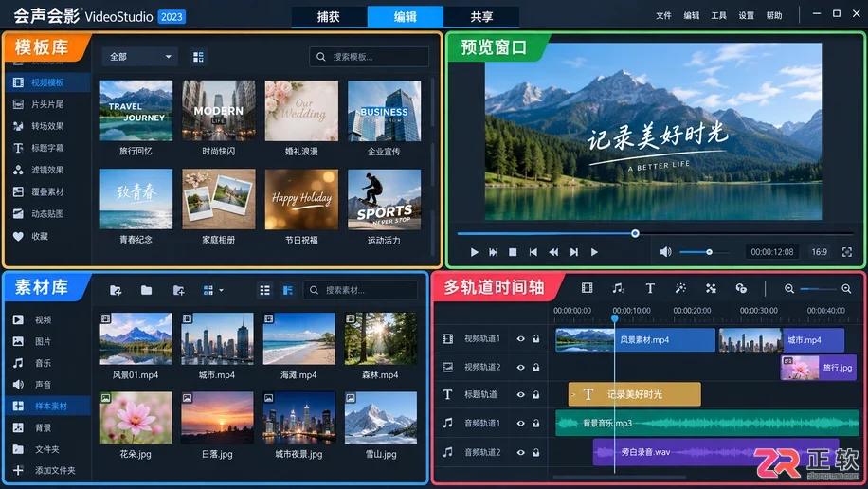Zoom out the timeline
Image resolution: width=868 pixels, height=489 pixels.
[788, 288]
